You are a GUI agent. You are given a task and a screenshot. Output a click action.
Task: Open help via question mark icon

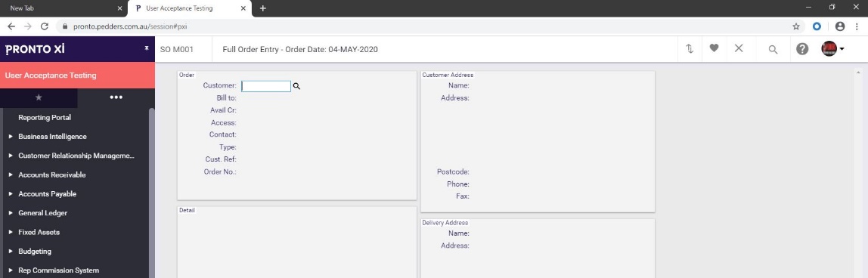click(x=802, y=48)
